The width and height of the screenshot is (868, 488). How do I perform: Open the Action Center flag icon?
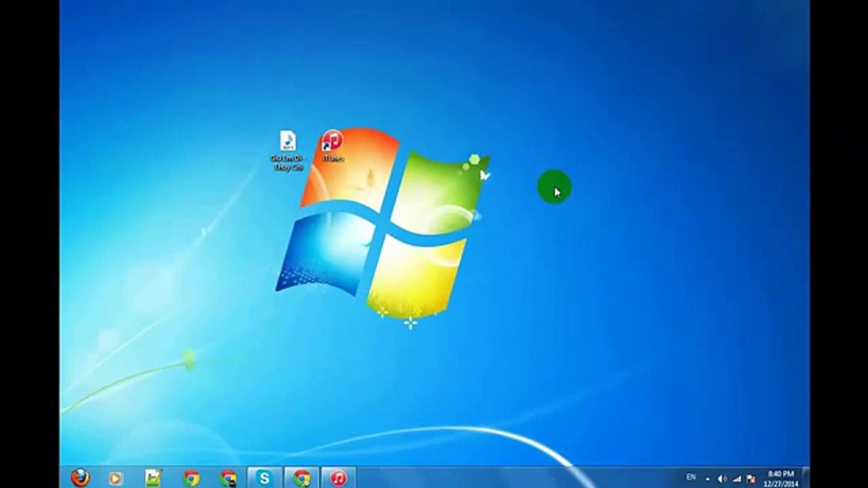pyautogui.click(x=750, y=479)
